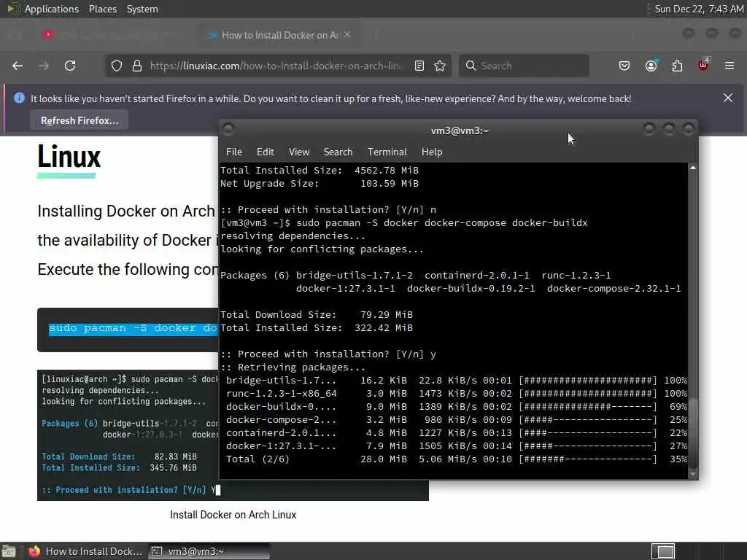Select vm3@vm3 terminal in the taskbar
747x560 pixels.
click(x=209, y=551)
